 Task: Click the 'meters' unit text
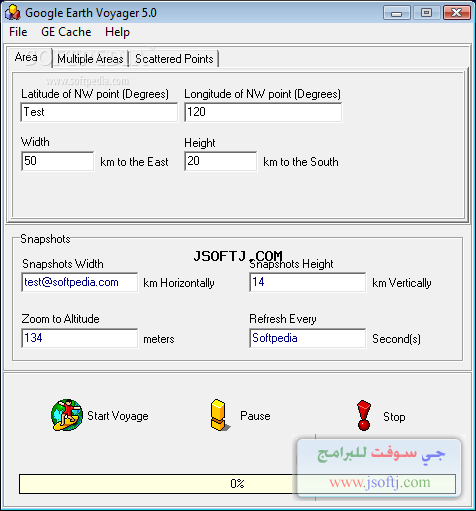click(x=159, y=339)
